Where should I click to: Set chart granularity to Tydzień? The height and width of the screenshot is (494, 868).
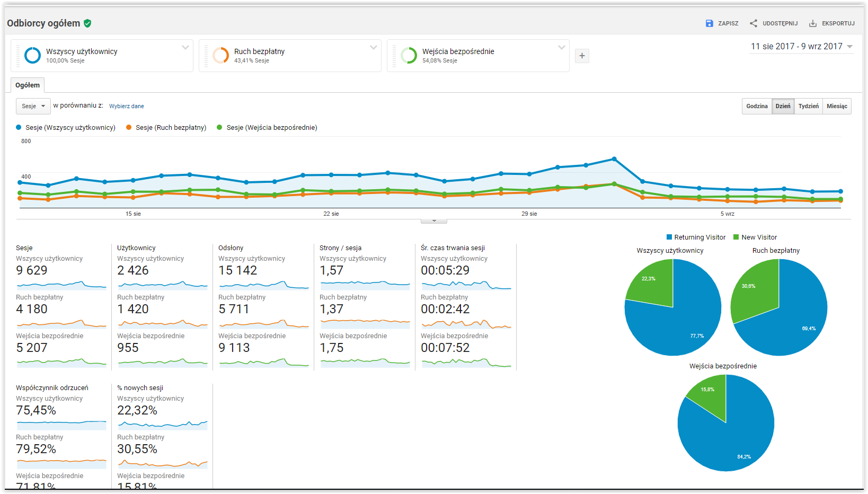click(808, 106)
